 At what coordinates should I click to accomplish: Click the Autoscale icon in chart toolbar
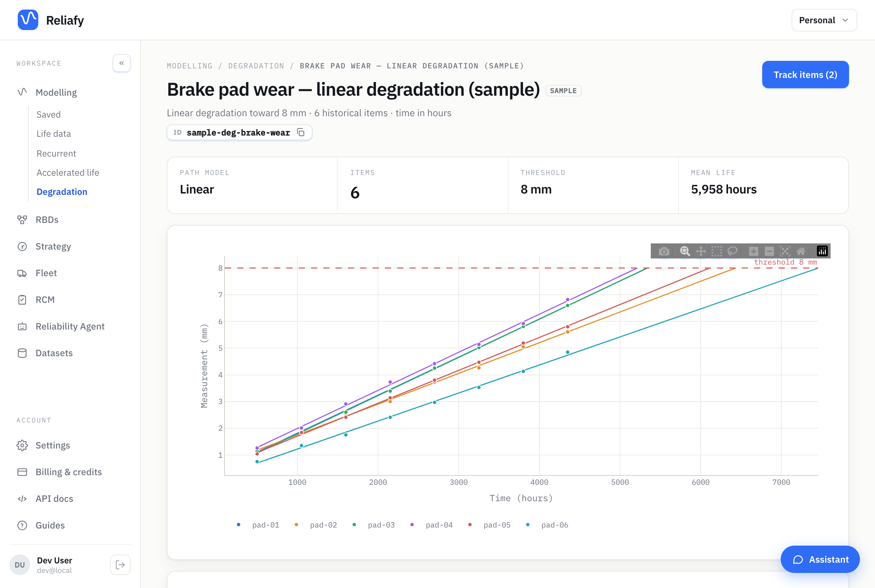coord(785,251)
